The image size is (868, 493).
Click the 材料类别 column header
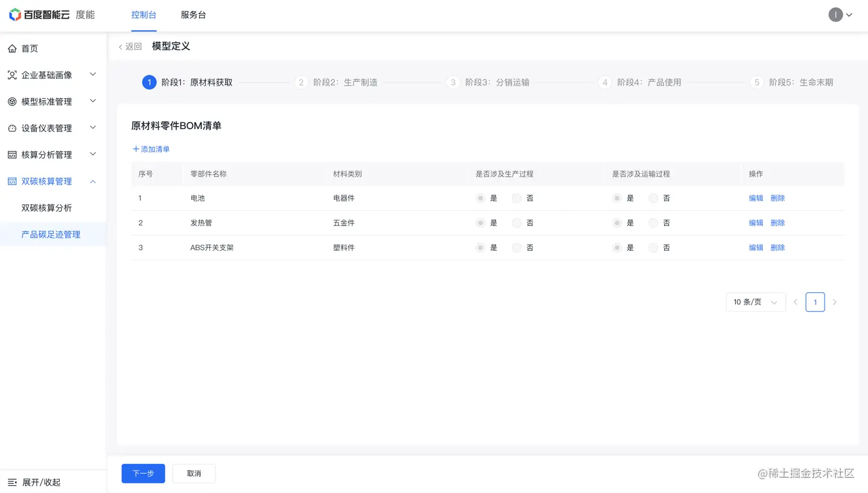coord(347,174)
